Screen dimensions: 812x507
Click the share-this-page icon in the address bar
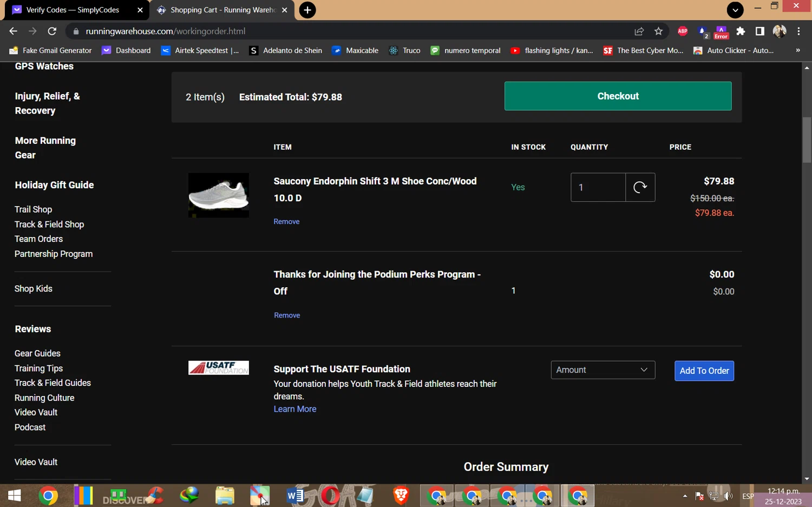639,31
